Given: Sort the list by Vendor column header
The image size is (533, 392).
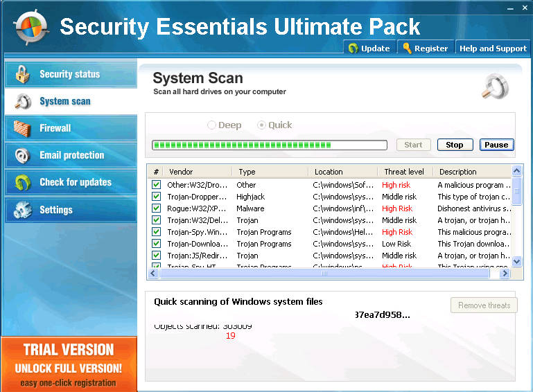Looking at the screenshot, I should click(x=181, y=172).
